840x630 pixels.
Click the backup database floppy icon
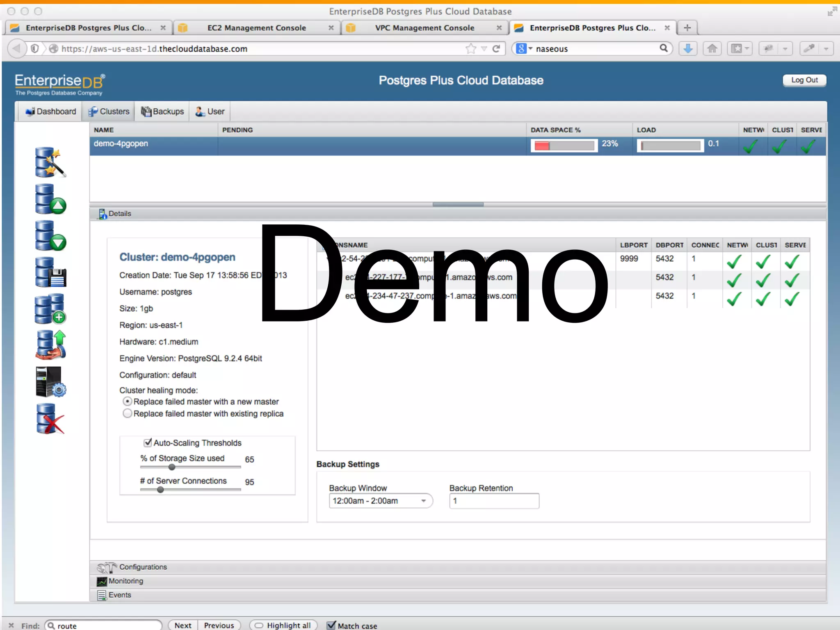(x=50, y=272)
